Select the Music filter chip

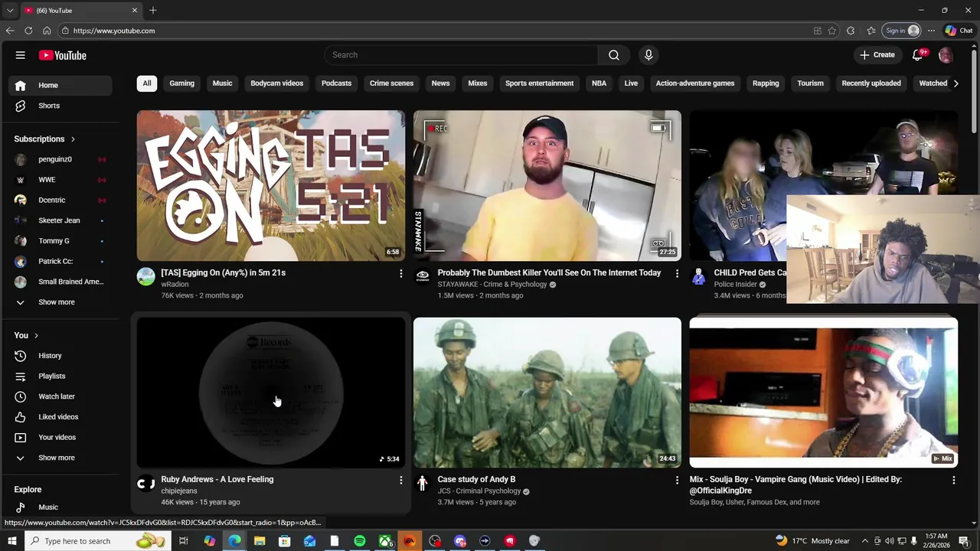222,83
